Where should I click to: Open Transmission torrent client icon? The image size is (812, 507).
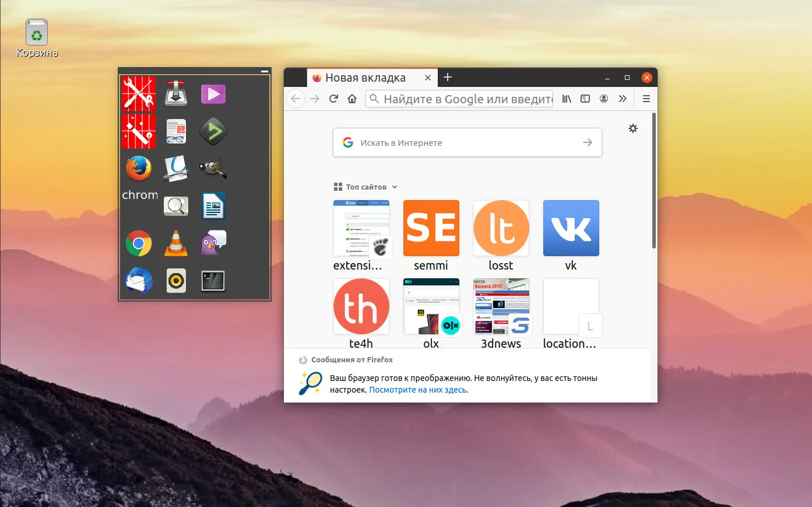point(176,93)
